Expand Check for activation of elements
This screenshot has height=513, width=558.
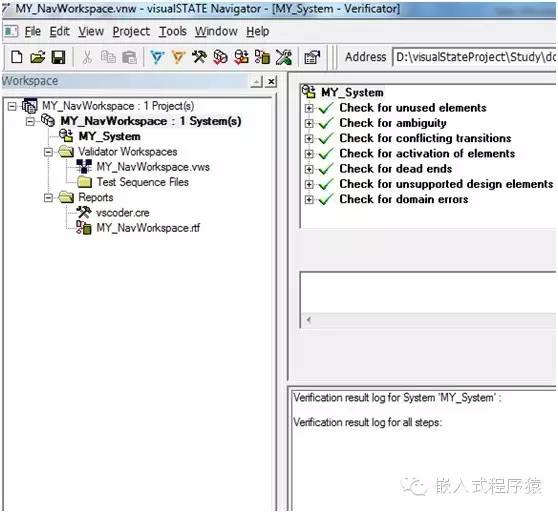[309, 154]
